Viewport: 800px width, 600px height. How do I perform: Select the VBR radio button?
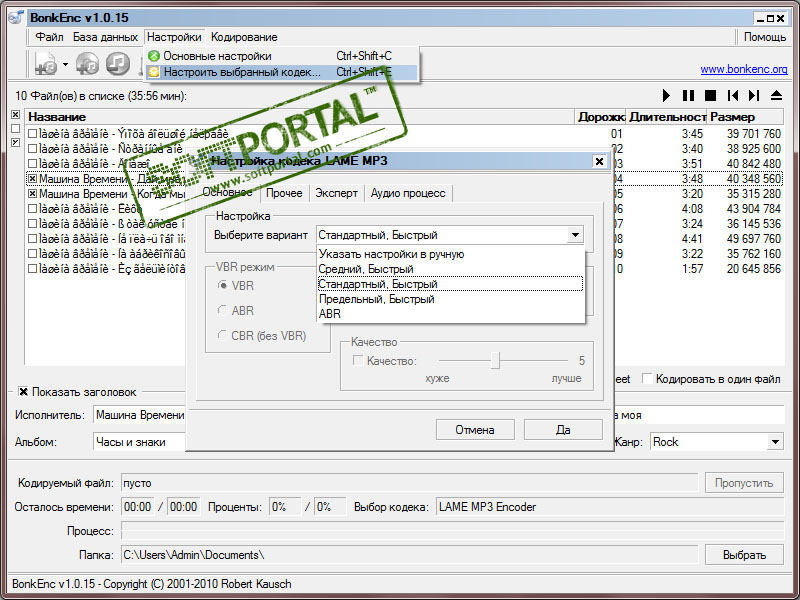point(222,286)
